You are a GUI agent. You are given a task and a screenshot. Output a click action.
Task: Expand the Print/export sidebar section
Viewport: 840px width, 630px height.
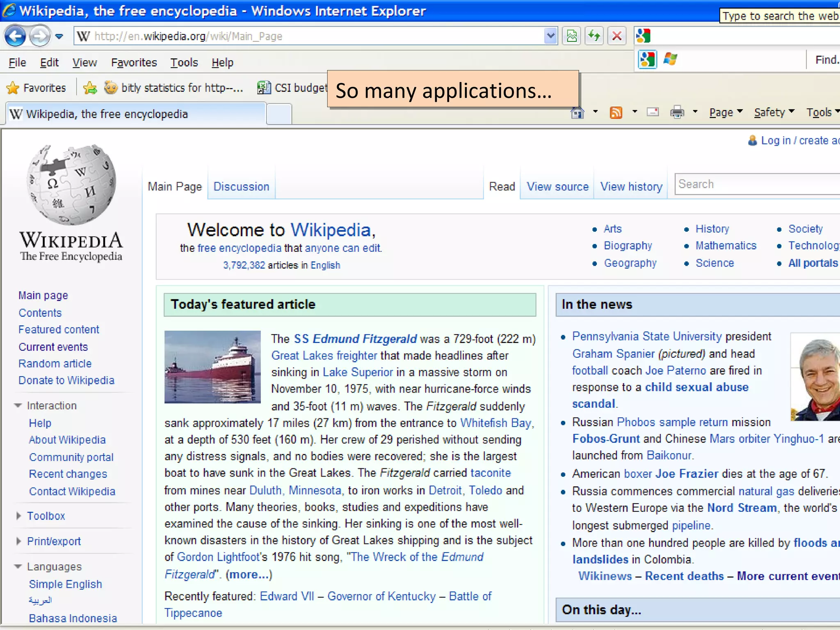[18, 541]
